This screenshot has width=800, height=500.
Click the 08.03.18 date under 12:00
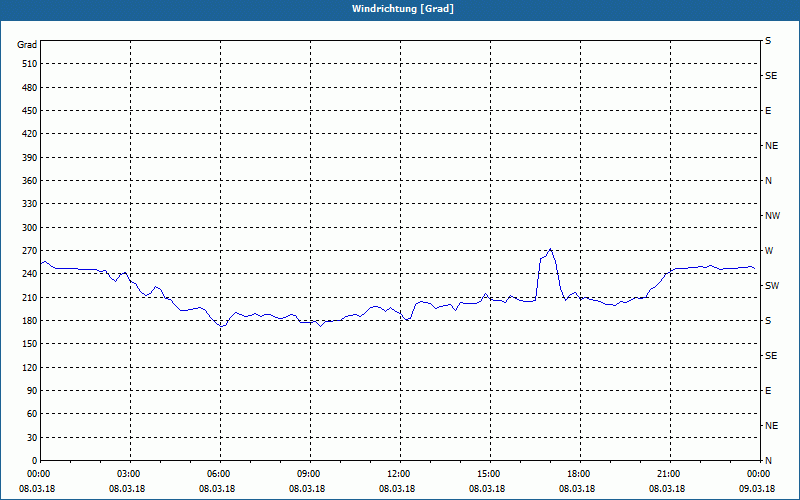coord(397,489)
